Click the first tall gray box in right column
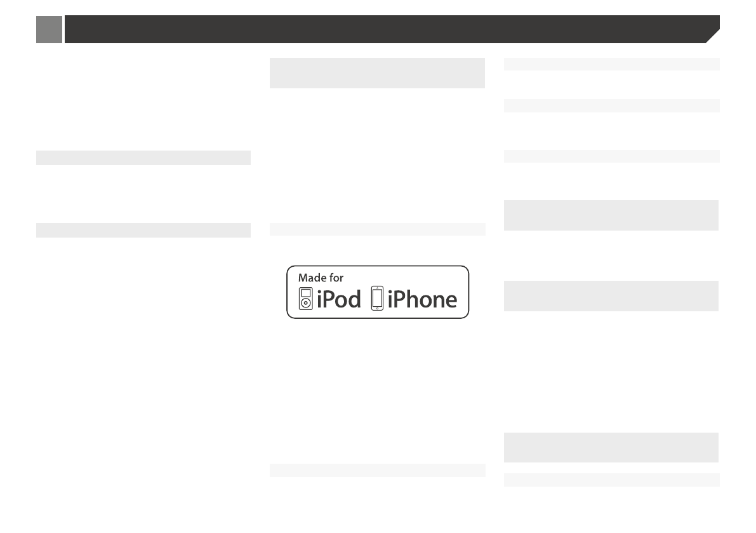The image size is (756, 533). click(x=611, y=215)
